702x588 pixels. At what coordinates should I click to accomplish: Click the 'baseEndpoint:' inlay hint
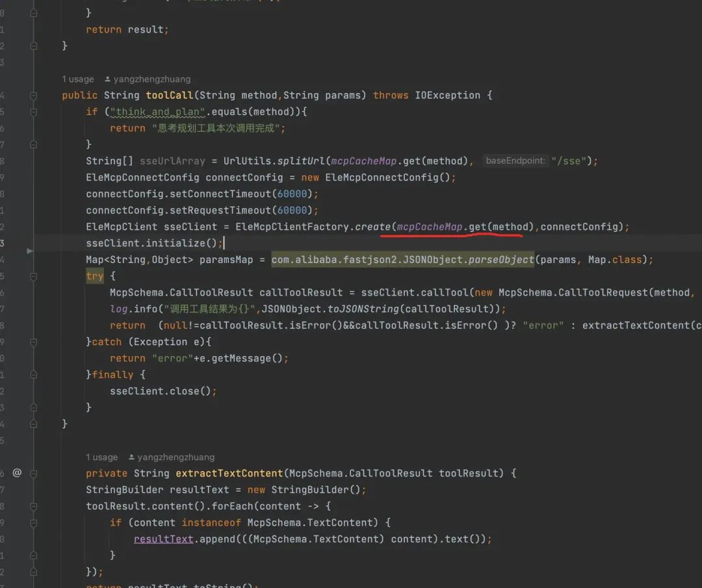pyautogui.click(x=515, y=160)
